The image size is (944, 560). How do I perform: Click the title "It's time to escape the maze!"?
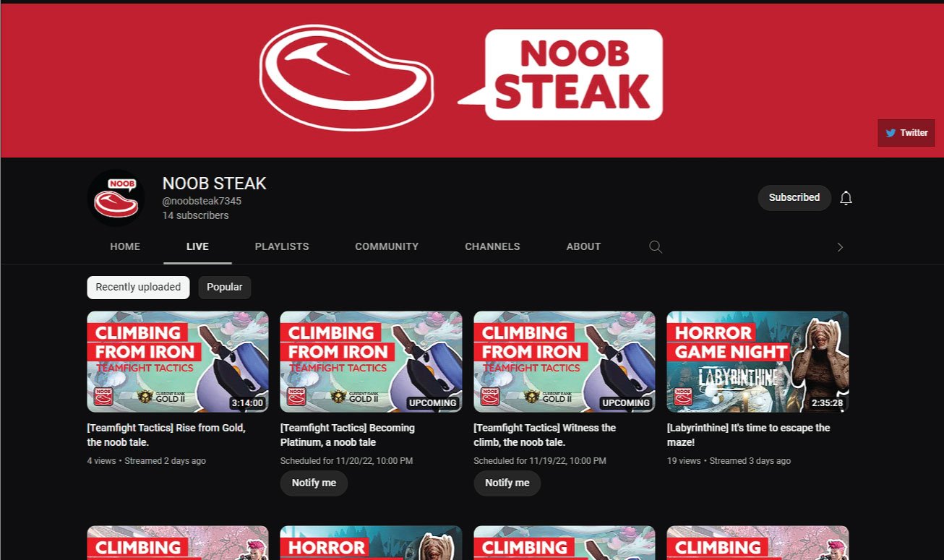click(x=748, y=434)
